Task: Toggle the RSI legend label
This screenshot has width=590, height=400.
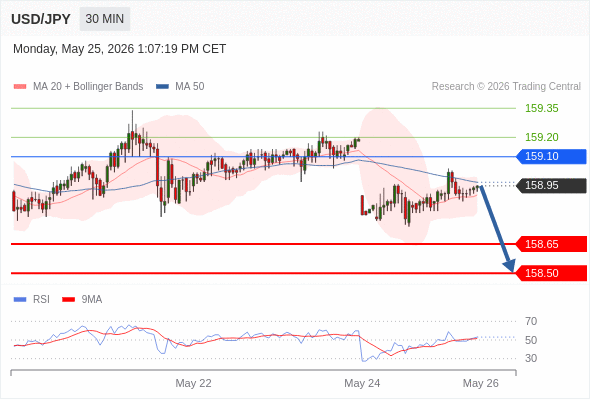Action: [x=41, y=300]
